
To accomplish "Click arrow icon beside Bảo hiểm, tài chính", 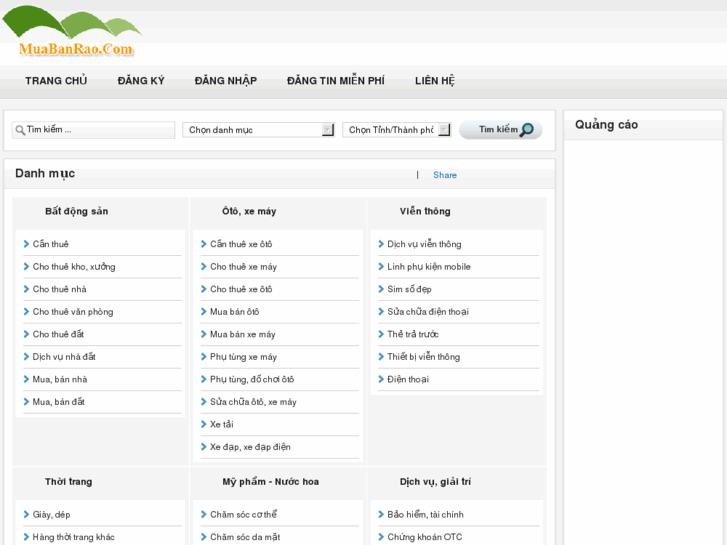I will tap(381, 514).
